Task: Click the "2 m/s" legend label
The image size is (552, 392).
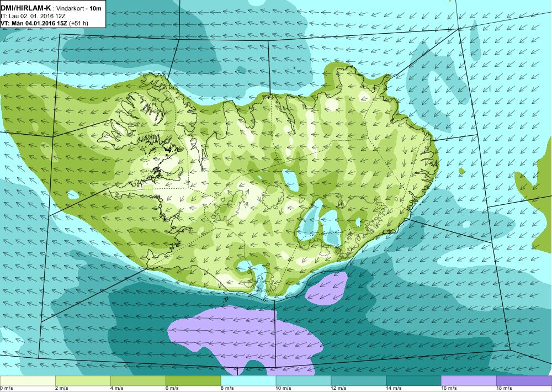Action: point(62,389)
